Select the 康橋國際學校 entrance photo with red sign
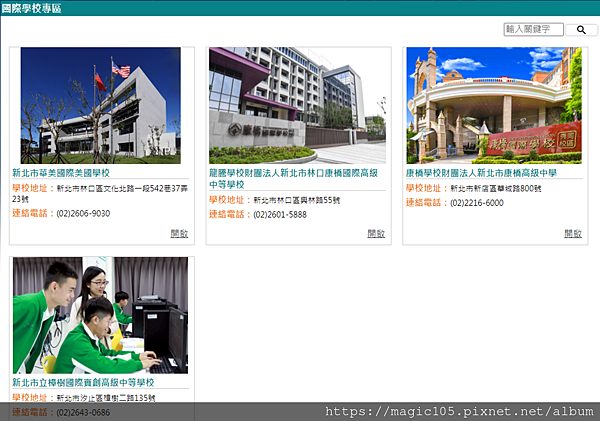Viewport: 600px width, 421px height. [494, 106]
